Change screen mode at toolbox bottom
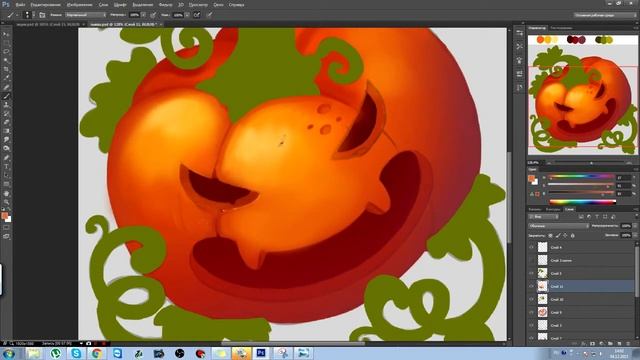This screenshot has height=360, width=640. pyautogui.click(x=6, y=236)
